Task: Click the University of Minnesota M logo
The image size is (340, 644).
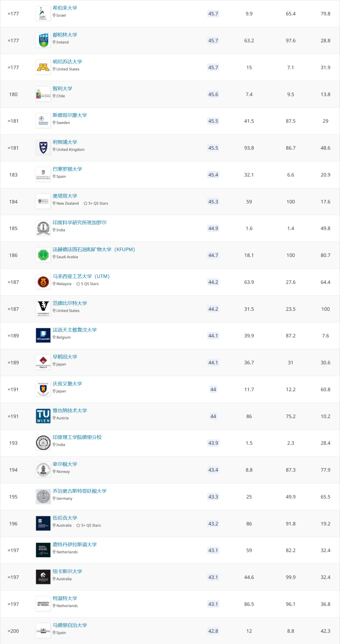Action: (x=43, y=67)
